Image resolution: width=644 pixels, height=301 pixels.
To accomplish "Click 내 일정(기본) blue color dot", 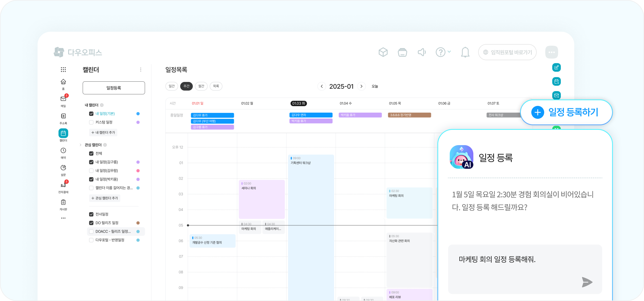I will [138, 114].
